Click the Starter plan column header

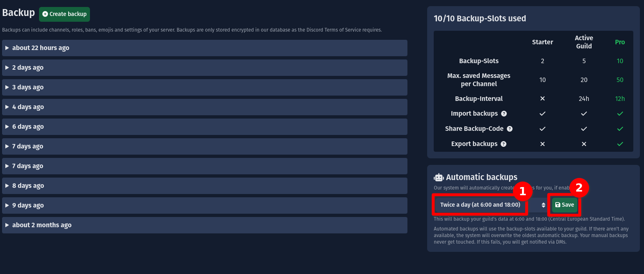pos(542,42)
